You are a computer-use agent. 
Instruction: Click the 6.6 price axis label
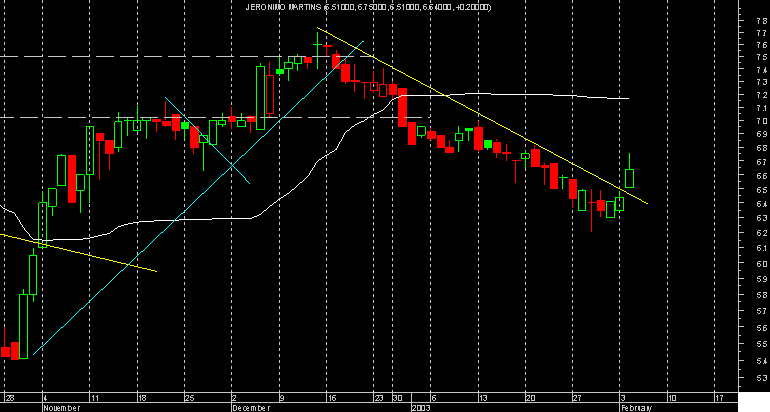(761, 176)
